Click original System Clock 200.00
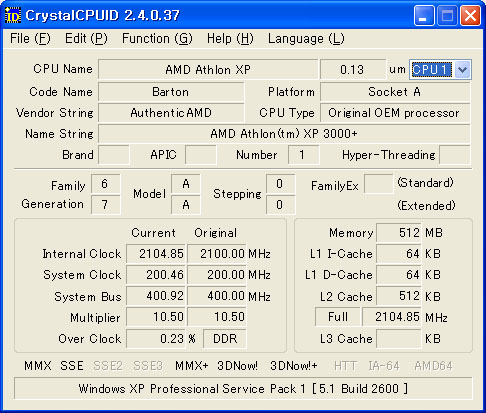This screenshot has width=486, height=413. (x=217, y=275)
